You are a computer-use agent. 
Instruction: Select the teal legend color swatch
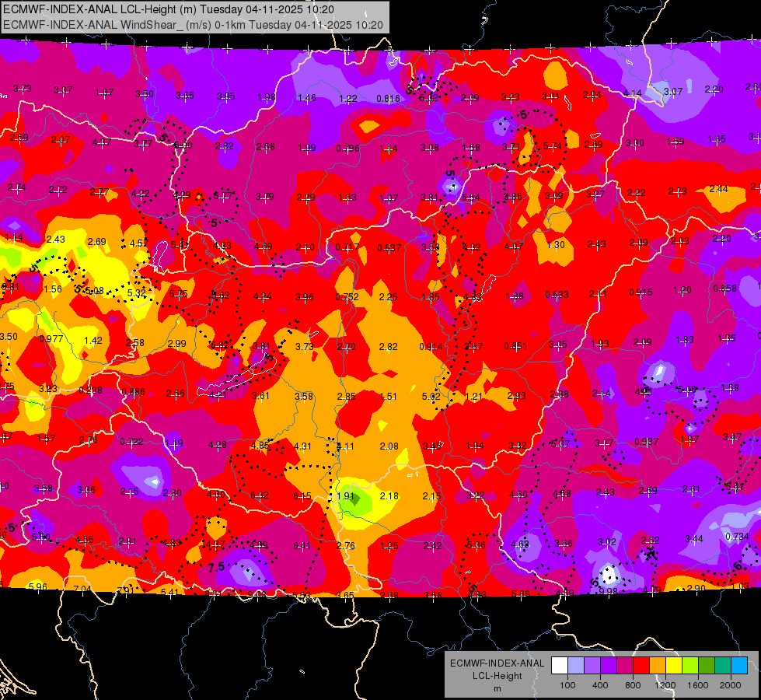pos(723,666)
